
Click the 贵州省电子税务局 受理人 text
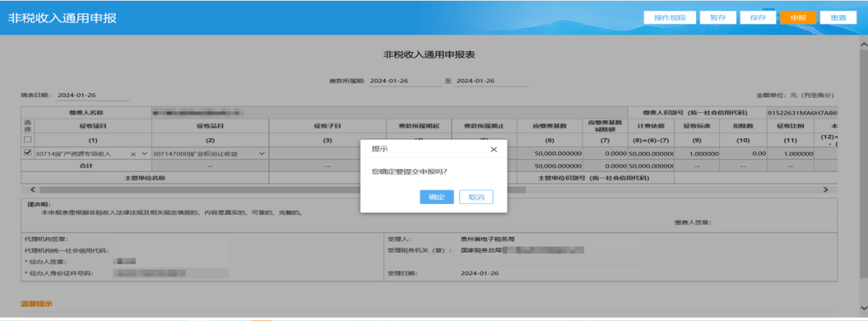(488, 239)
